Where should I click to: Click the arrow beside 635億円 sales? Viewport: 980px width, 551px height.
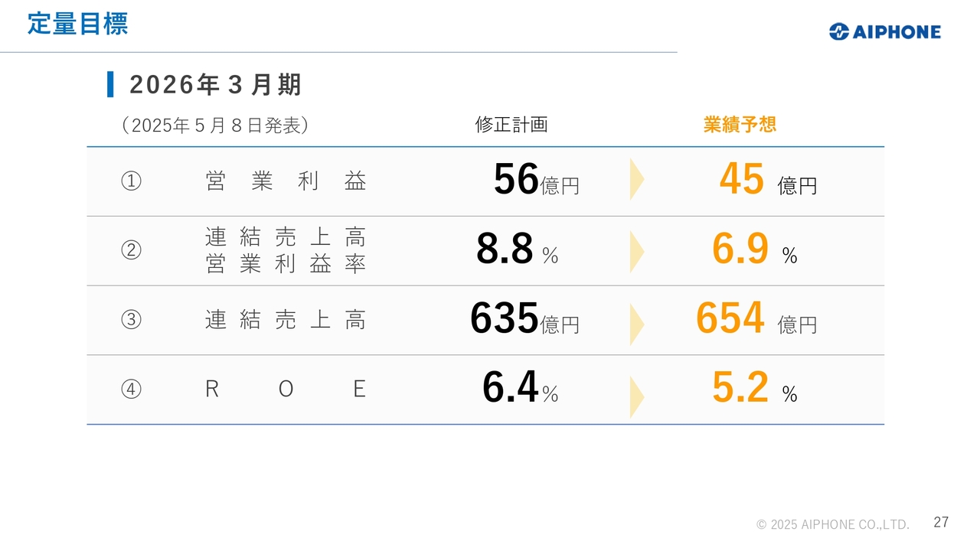(x=637, y=324)
